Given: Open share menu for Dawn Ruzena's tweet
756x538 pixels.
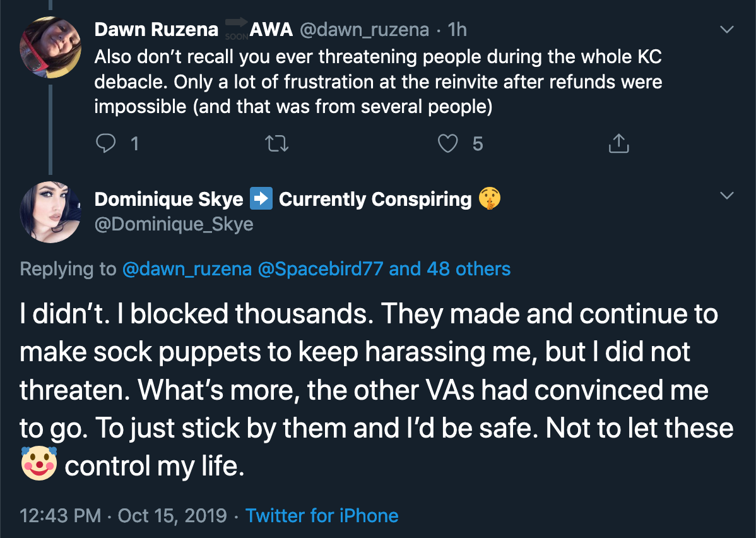Looking at the screenshot, I should [618, 143].
